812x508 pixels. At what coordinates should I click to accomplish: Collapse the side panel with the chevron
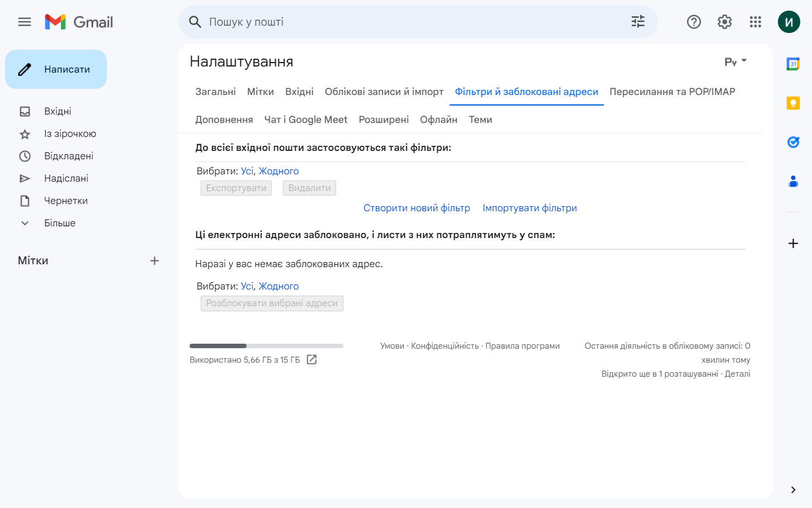pos(792,490)
